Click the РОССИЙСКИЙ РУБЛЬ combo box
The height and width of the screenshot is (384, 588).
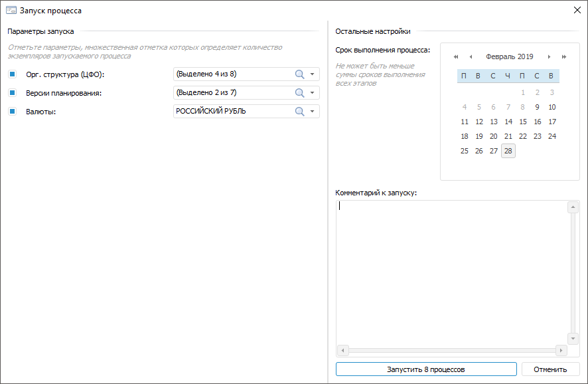pos(246,111)
